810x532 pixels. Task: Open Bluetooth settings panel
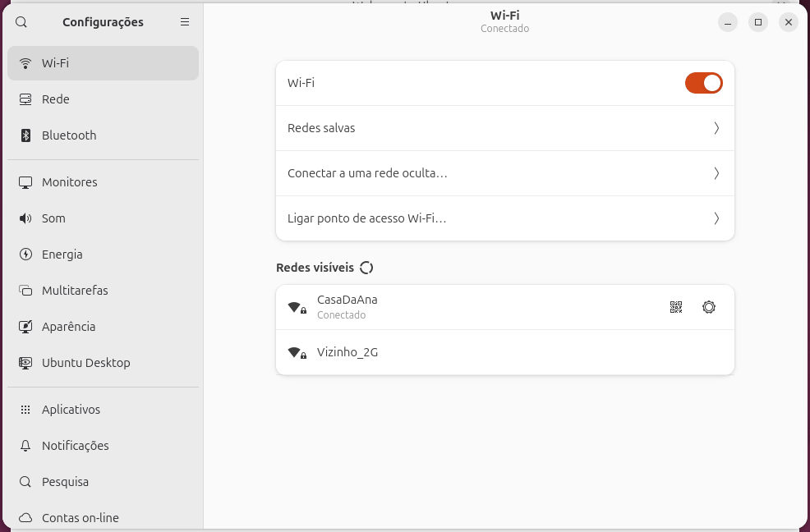coord(103,135)
